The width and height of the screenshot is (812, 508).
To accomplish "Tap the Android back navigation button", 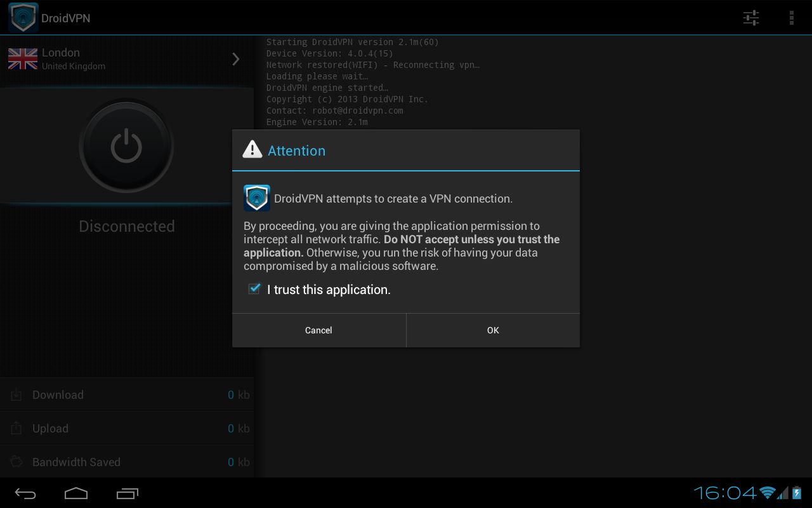I will [x=26, y=493].
